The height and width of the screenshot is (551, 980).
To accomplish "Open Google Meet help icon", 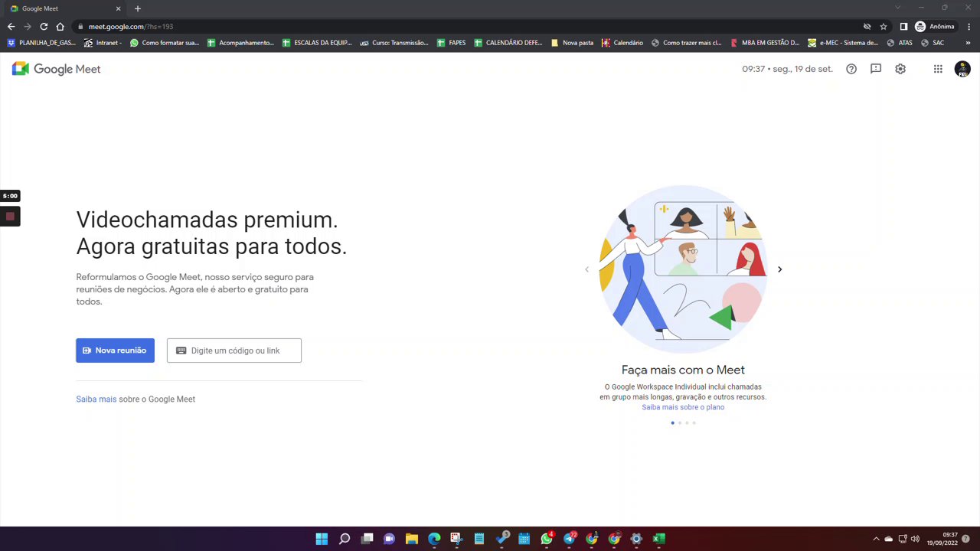I will [851, 69].
